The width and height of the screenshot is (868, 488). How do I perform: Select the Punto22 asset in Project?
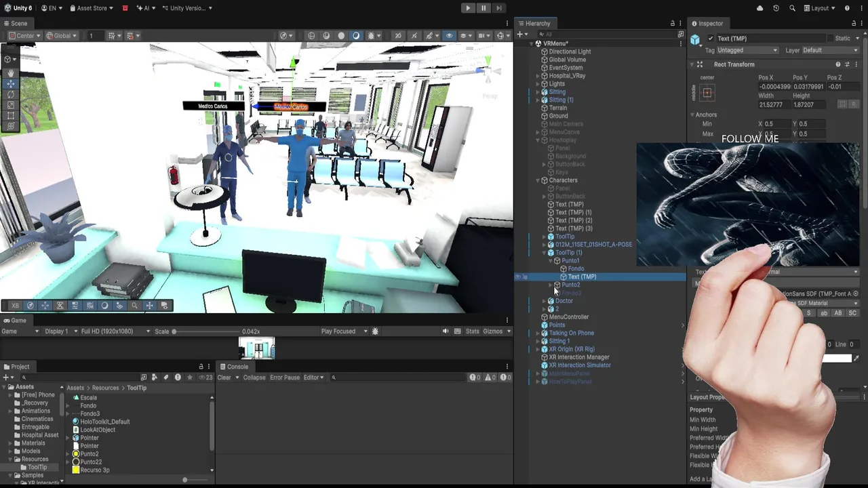[91, 462]
